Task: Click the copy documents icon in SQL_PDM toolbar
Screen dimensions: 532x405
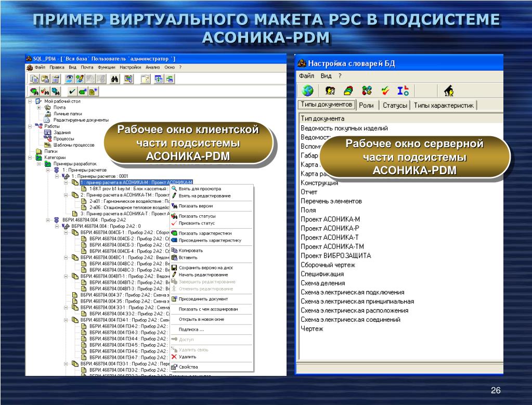Action: click(x=34, y=79)
